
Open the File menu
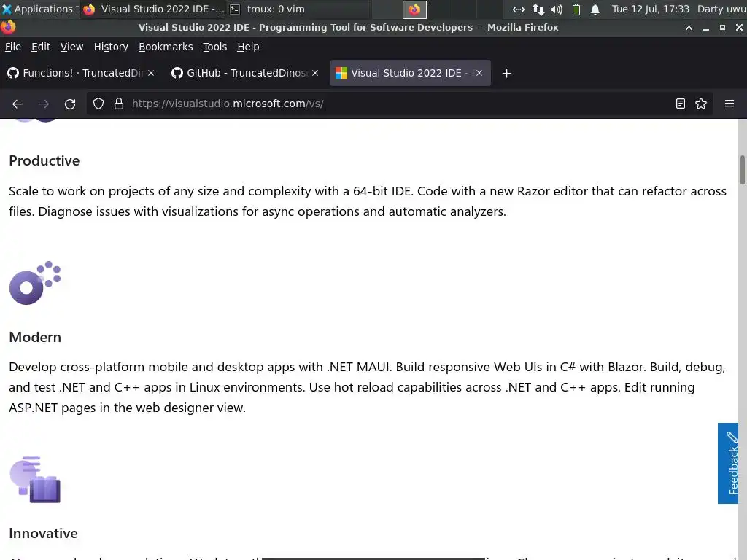tap(13, 47)
